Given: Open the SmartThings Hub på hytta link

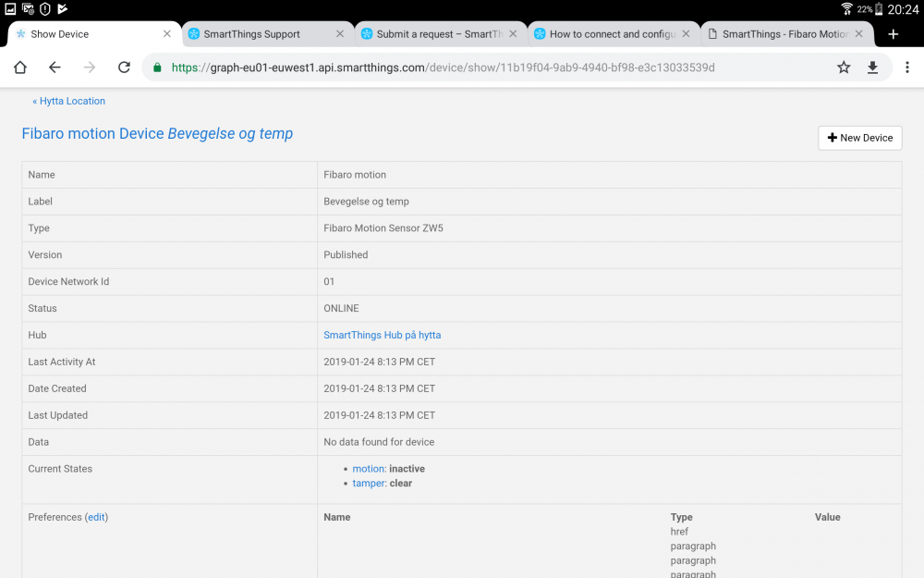Looking at the screenshot, I should pos(382,335).
